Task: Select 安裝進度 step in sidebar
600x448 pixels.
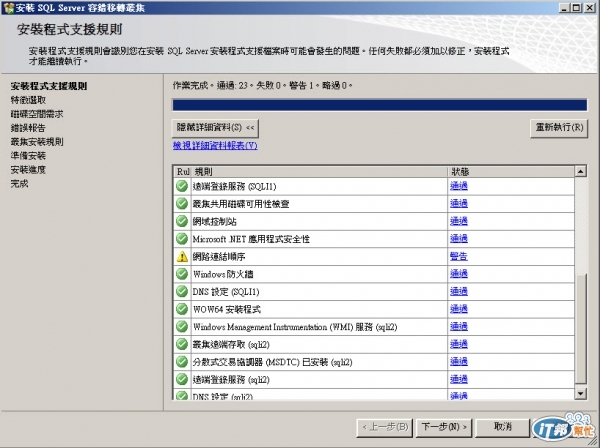Action: click(x=28, y=169)
